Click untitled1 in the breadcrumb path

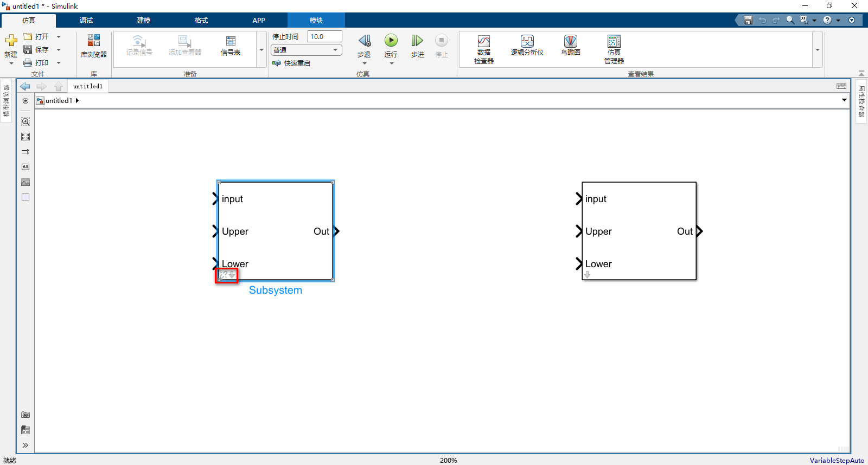(x=59, y=101)
